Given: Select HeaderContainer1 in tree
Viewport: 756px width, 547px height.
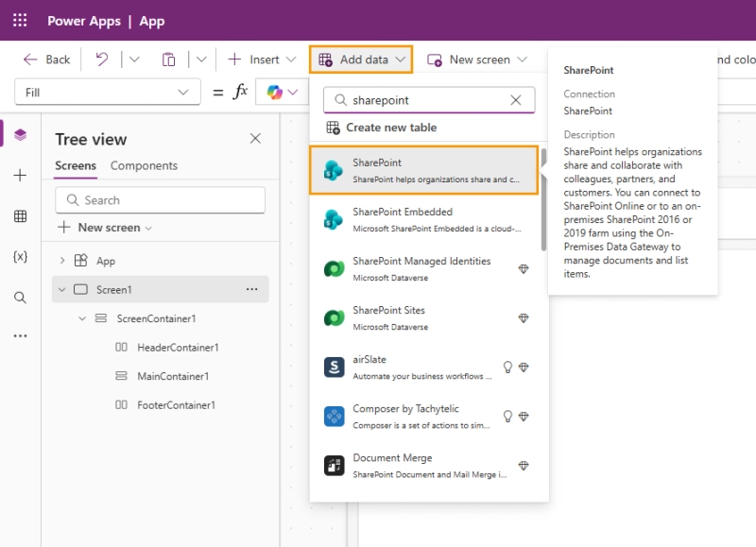Looking at the screenshot, I should point(178,348).
